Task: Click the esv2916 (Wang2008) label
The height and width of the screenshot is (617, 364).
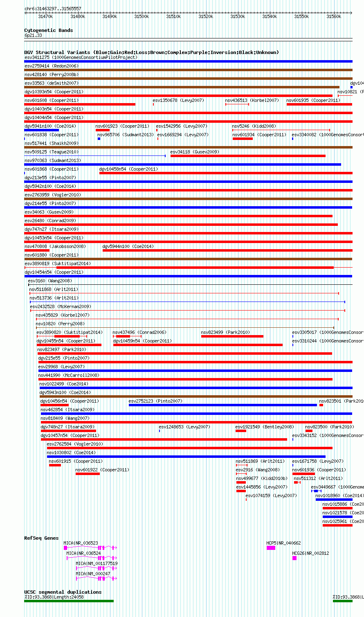Action: 258,470
